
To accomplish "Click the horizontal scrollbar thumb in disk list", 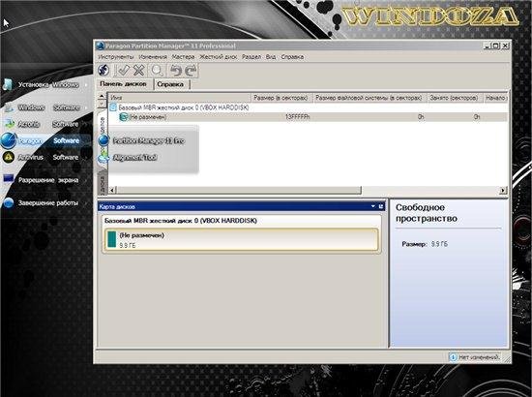I will (239, 190).
